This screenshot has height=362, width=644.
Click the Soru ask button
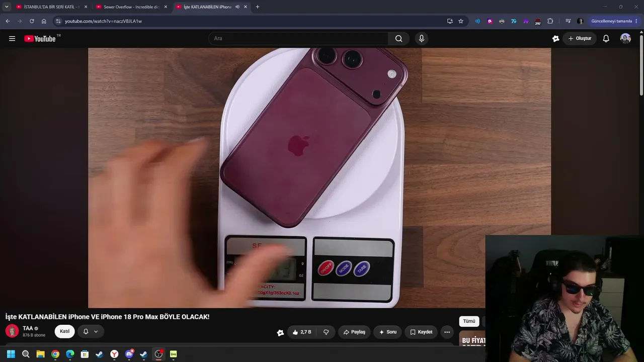(388, 332)
